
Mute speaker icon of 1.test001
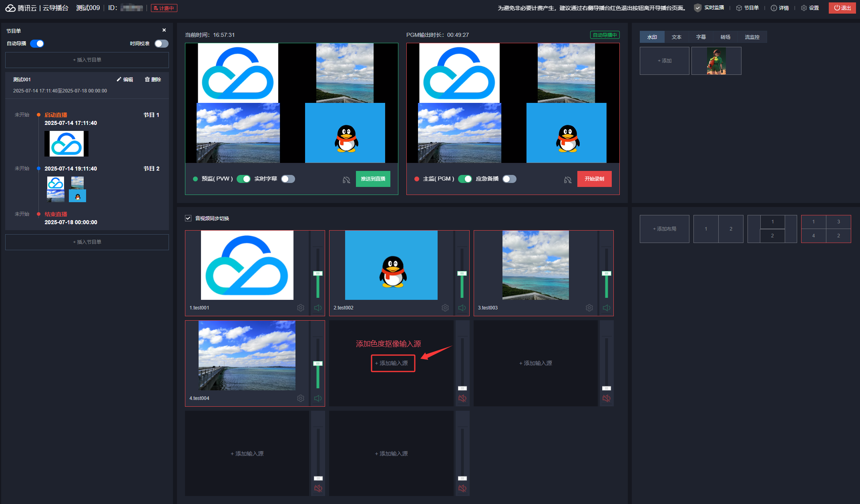tap(318, 308)
